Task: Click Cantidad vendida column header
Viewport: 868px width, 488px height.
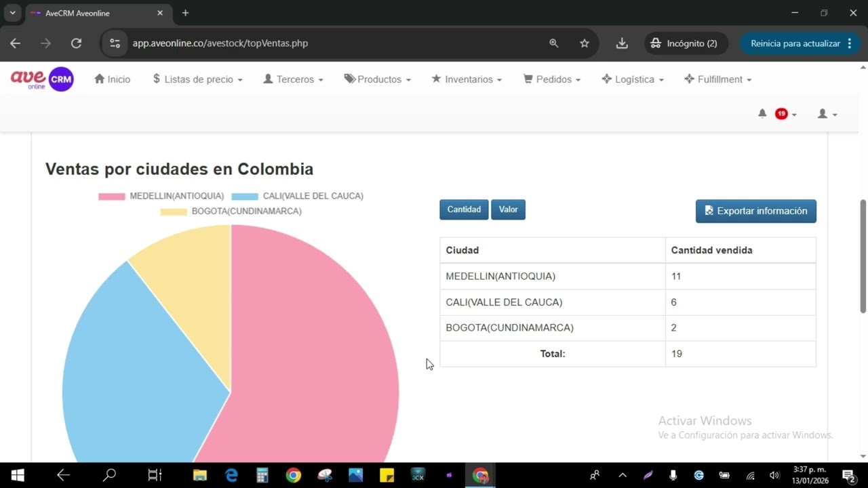Action: (x=741, y=250)
